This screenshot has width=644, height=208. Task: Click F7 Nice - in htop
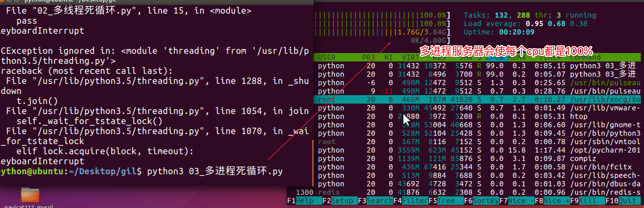pos(517,201)
